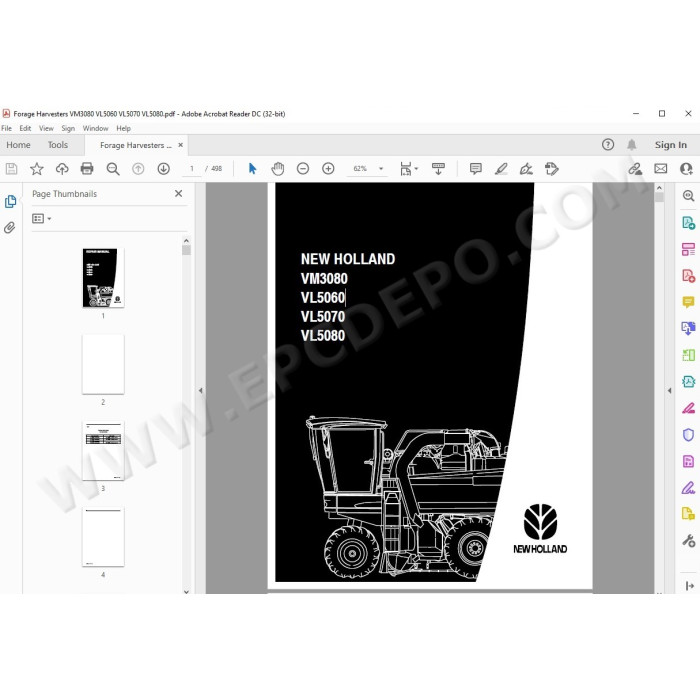700x700 pixels.
Task: Open the fit page options icon
Action: [408, 169]
